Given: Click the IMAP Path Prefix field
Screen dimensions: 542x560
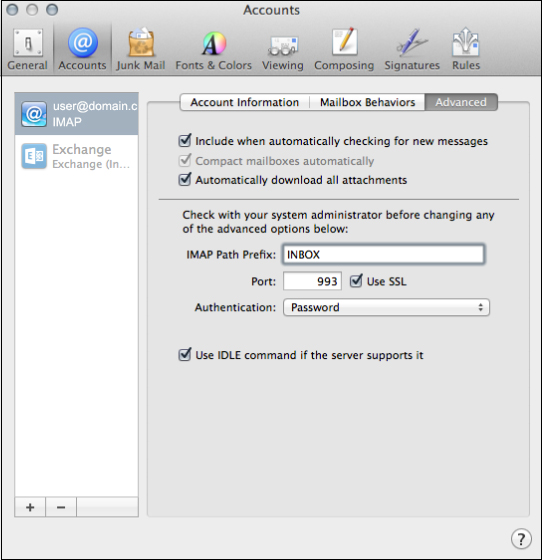Looking at the screenshot, I should tap(383, 254).
